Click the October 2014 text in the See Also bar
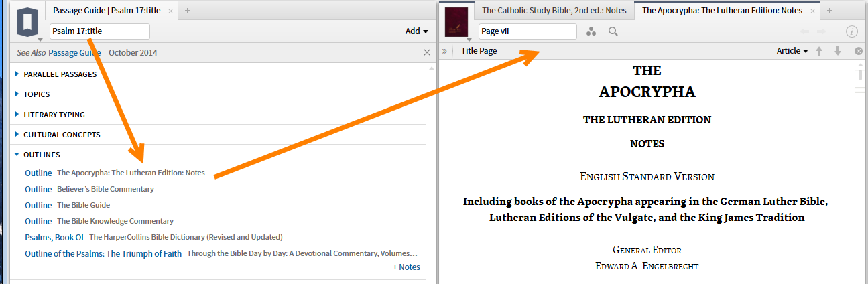The image size is (868, 284). pos(133,52)
